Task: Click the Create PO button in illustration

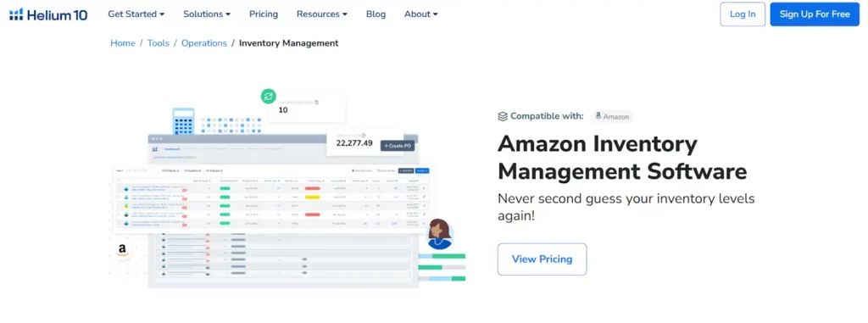Action: pos(397,146)
